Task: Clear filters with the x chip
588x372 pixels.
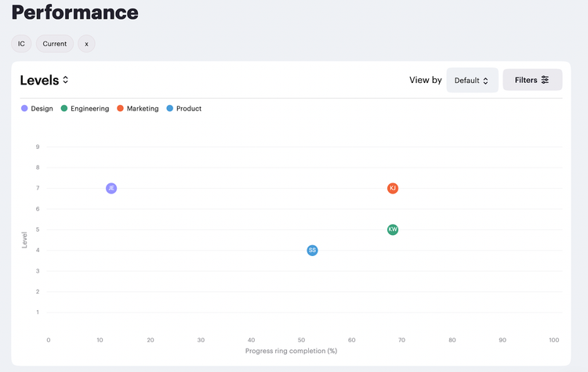Action: 86,44
